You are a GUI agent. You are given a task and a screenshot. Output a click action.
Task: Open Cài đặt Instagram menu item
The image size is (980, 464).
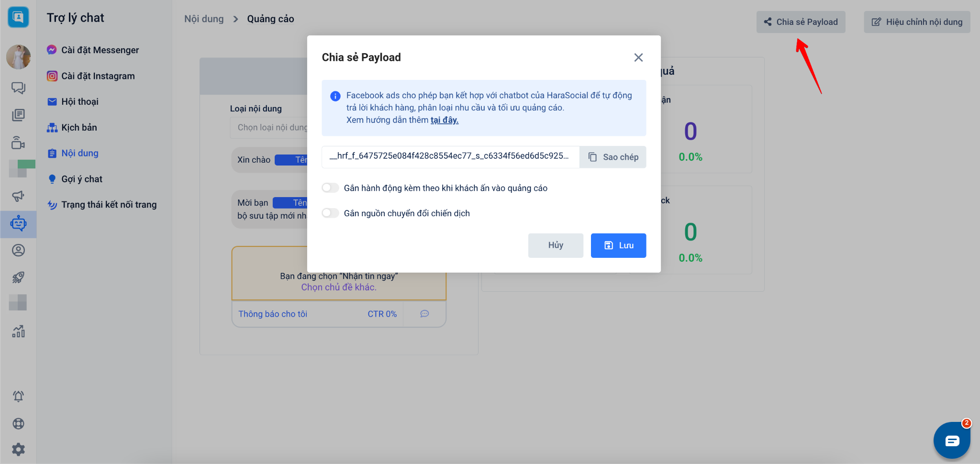point(91,76)
